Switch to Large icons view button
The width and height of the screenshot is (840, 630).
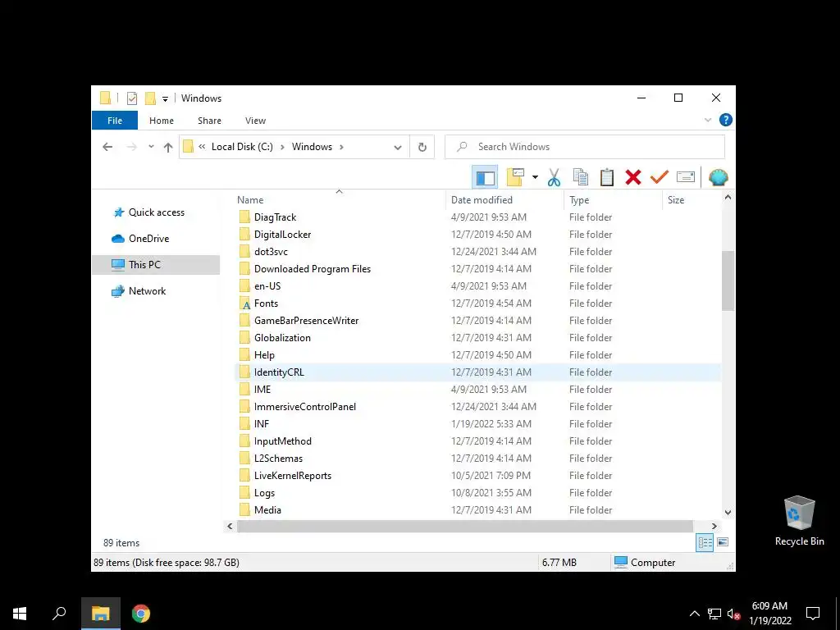(x=723, y=542)
